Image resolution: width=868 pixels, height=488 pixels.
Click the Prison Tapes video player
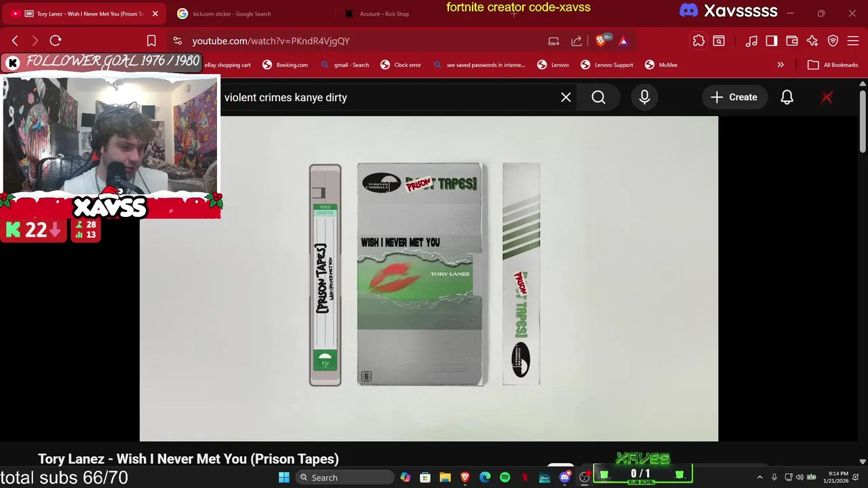click(429, 279)
